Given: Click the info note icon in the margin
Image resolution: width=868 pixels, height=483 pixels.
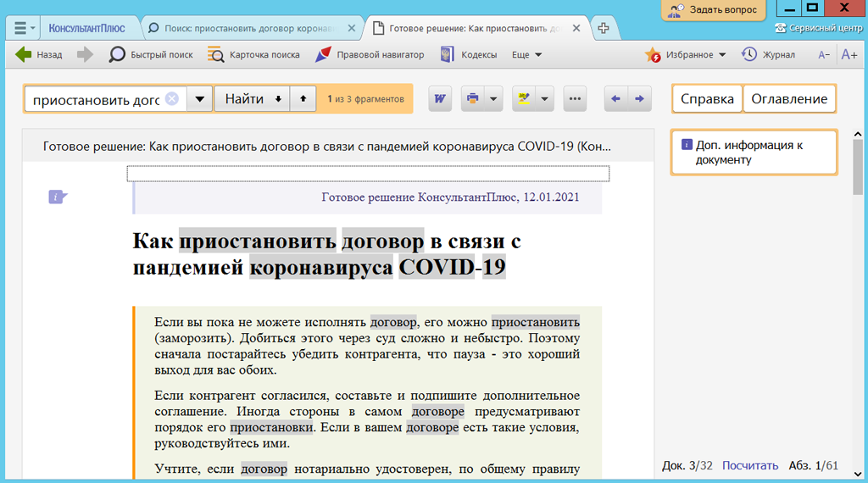Looking at the screenshot, I should [57, 197].
